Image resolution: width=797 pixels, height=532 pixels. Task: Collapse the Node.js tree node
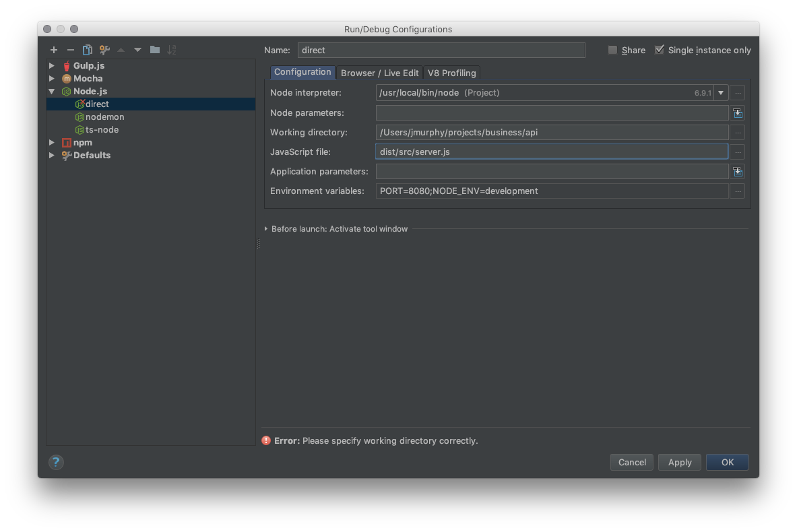(x=52, y=92)
